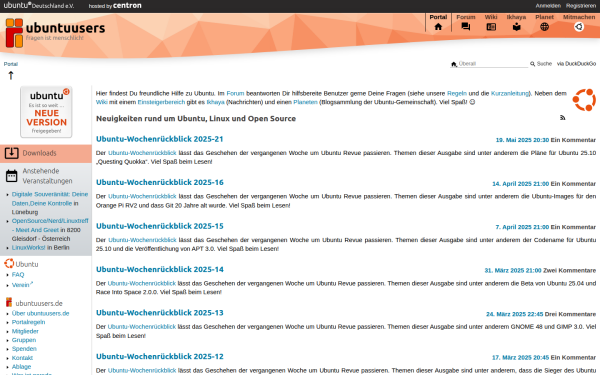Viewport: 600px width, 375px height.
Task: Click the Ubuntu Neue Version banner
Action: [46, 112]
